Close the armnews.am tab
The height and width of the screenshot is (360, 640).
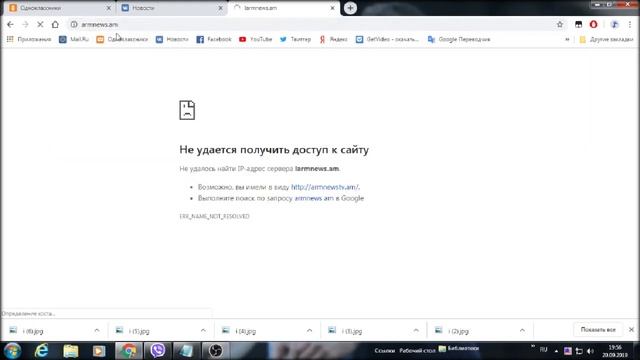(333, 8)
